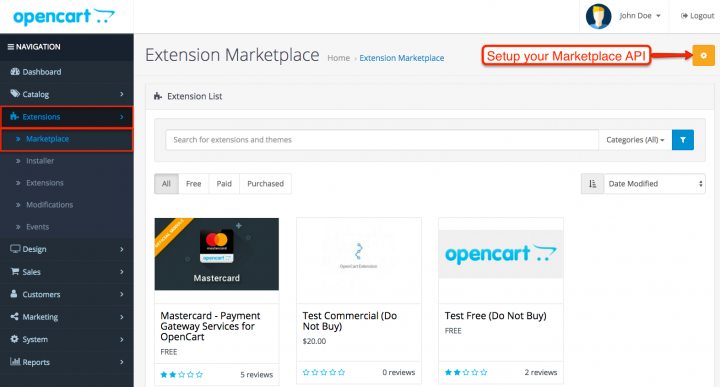Expand the Design menu chevron
The width and height of the screenshot is (720, 387).
coord(122,249)
